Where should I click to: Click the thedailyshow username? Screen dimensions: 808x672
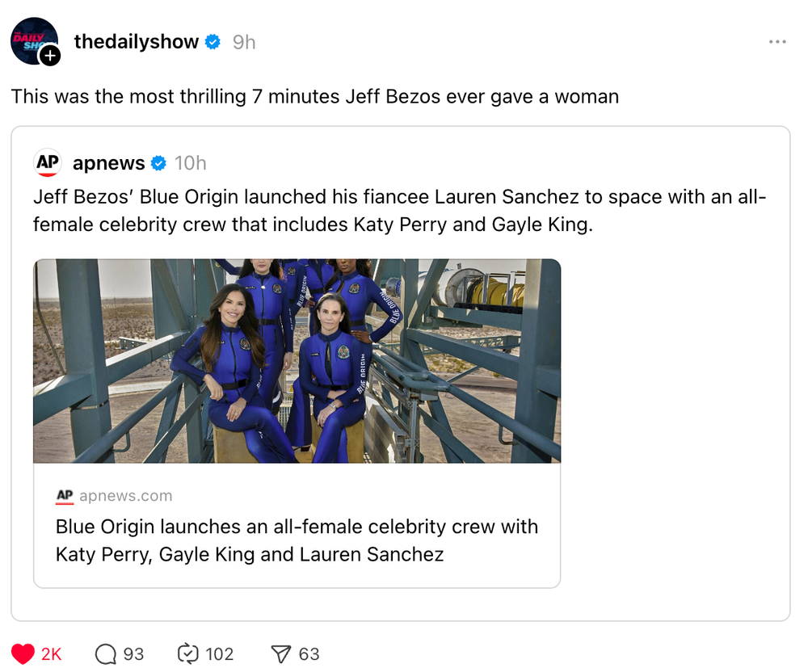pyautogui.click(x=136, y=42)
